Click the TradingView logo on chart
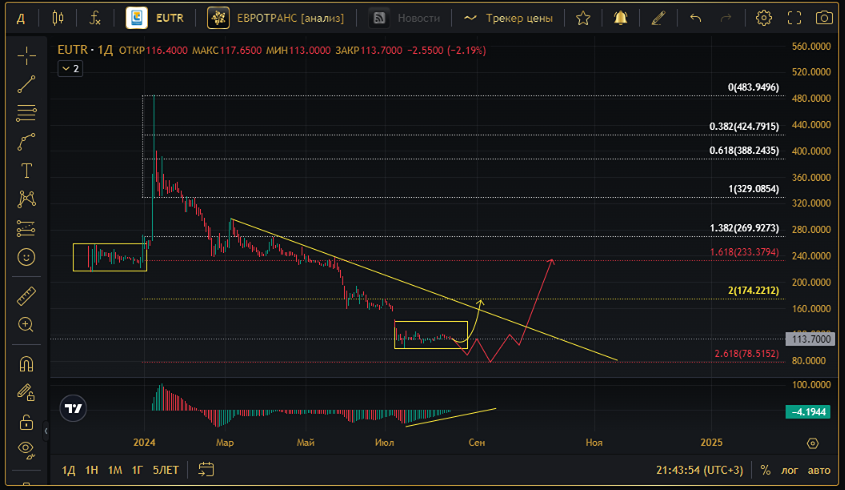 tap(73, 408)
